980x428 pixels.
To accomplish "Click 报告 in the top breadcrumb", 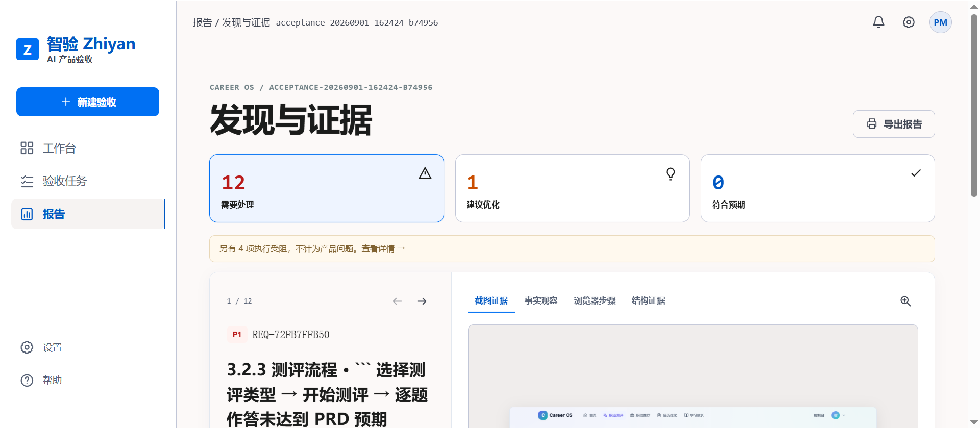I will pos(203,22).
